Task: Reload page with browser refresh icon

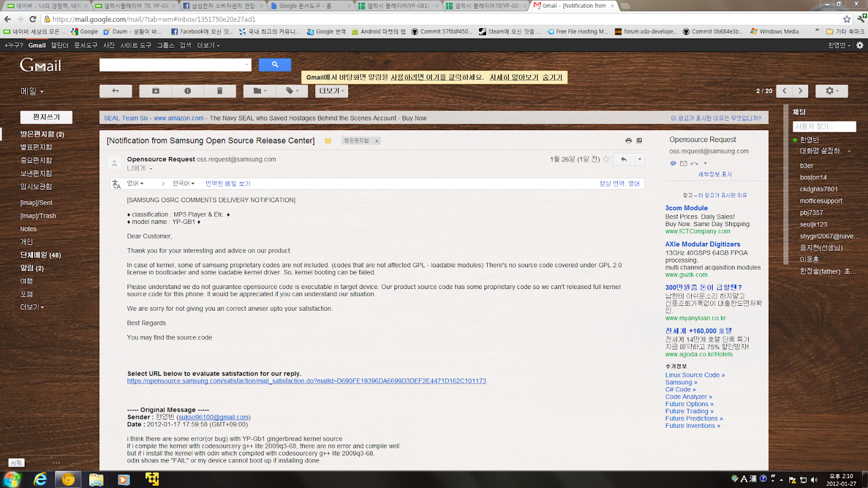Action: 33,19
